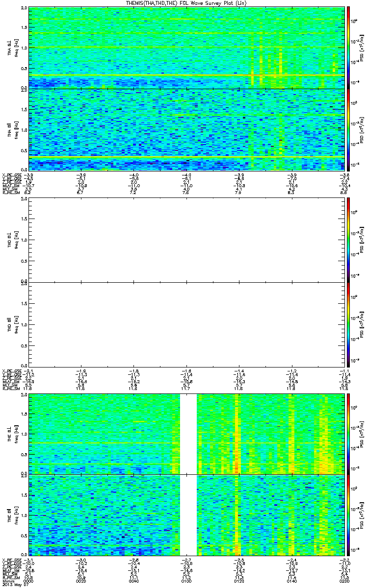Viewport: 368px width, 588px height.
Task: Click the THA B⊥ spectrogram panel
Action: 187,47
